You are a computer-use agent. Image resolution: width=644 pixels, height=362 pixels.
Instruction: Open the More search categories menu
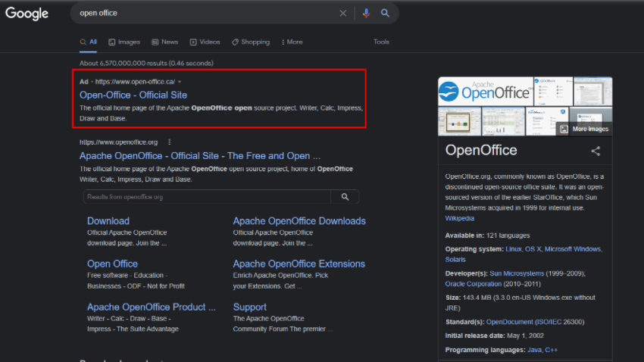coord(292,42)
